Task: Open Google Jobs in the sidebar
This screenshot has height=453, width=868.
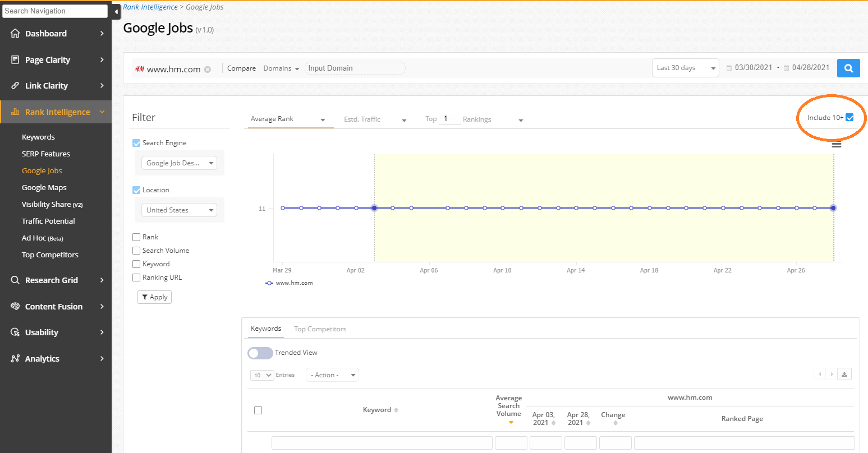Action: tap(42, 171)
